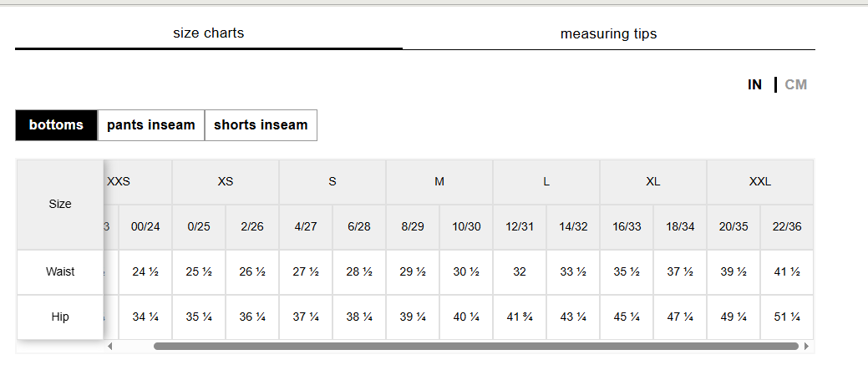The image size is (868, 375).
Task: Show the pants inseam chart
Action: 151,125
